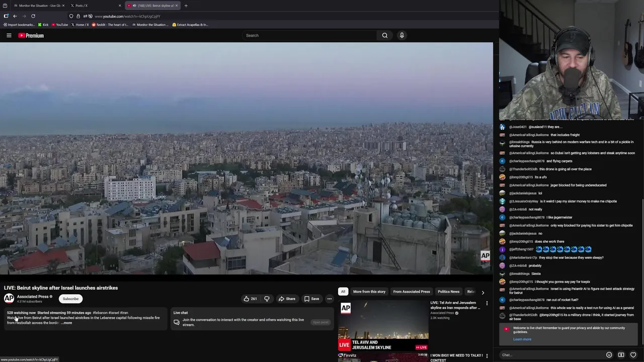Click the Open panel live chat button
Viewport: 644px width, 362px height.
[320, 322]
